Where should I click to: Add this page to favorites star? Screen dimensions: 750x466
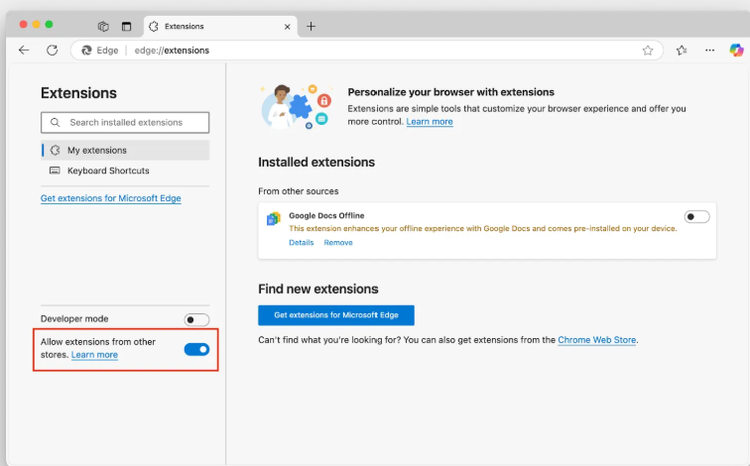[648, 50]
